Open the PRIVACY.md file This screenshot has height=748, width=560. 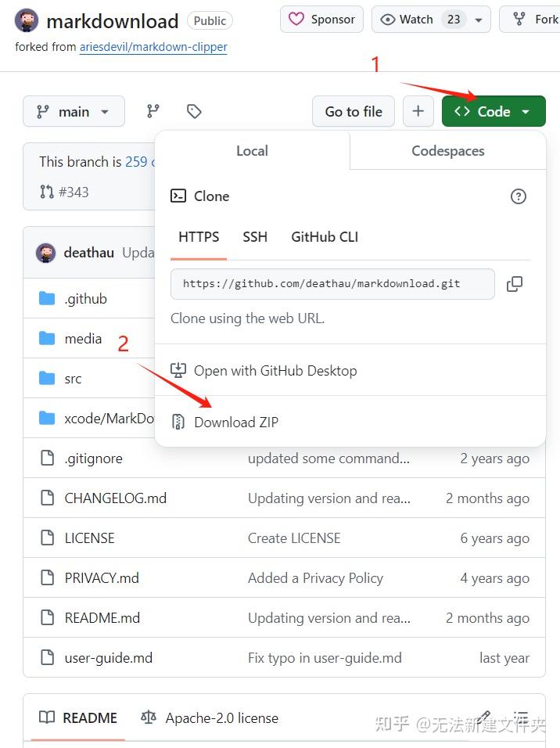click(x=102, y=577)
